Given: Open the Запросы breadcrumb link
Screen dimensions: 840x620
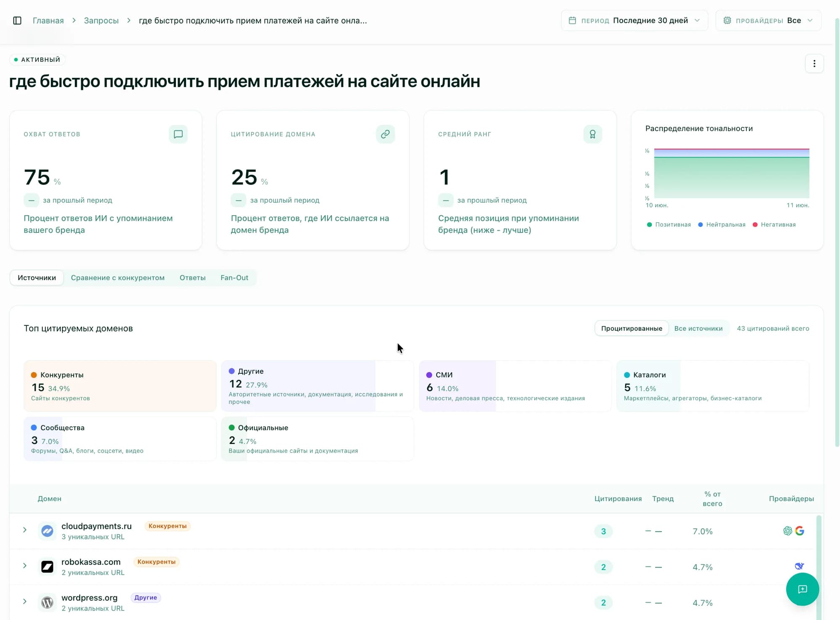Looking at the screenshot, I should pos(101,21).
